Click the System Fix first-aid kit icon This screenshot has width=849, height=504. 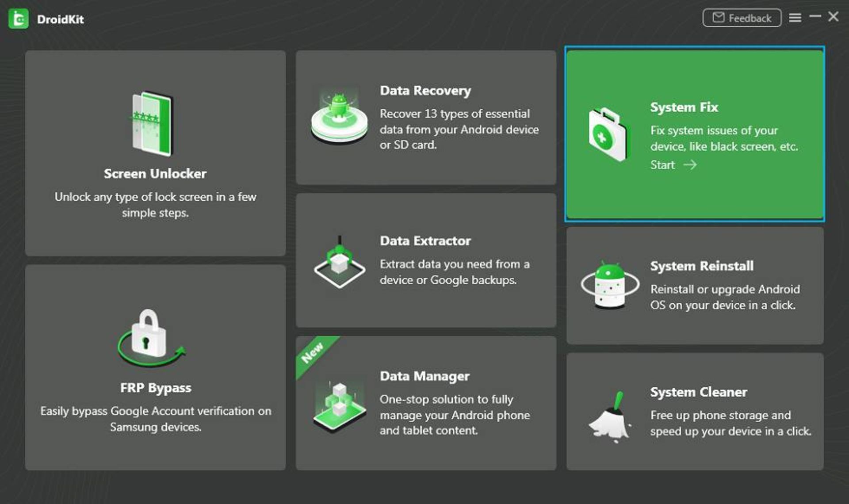[608, 135]
